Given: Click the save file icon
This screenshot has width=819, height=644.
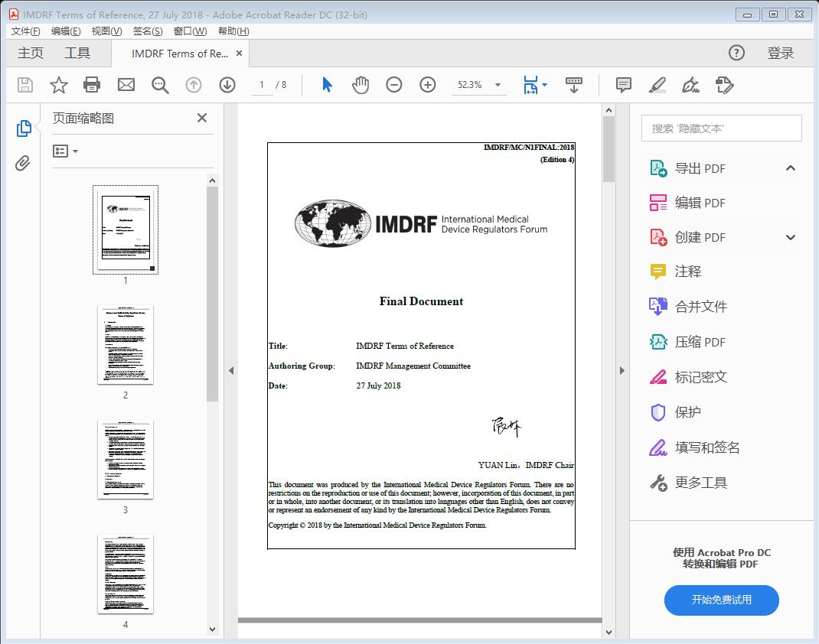Looking at the screenshot, I should [x=24, y=85].
